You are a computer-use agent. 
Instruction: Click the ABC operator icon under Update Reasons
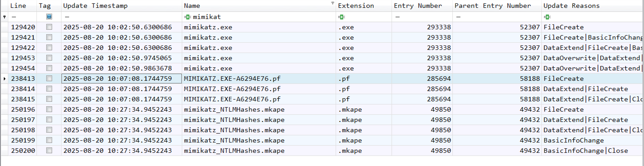click(547, 17)
